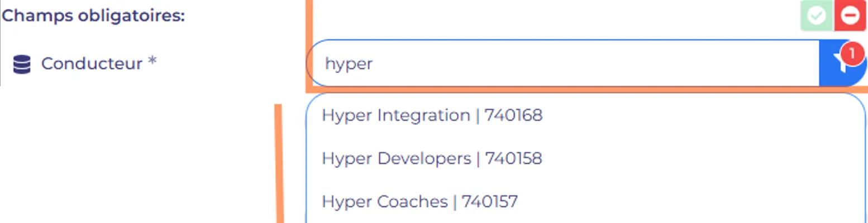This screenshot has width=868, height=223.
Task: Click the word "Coaches" in the third suggestion
Action: [x=413, y=201]
